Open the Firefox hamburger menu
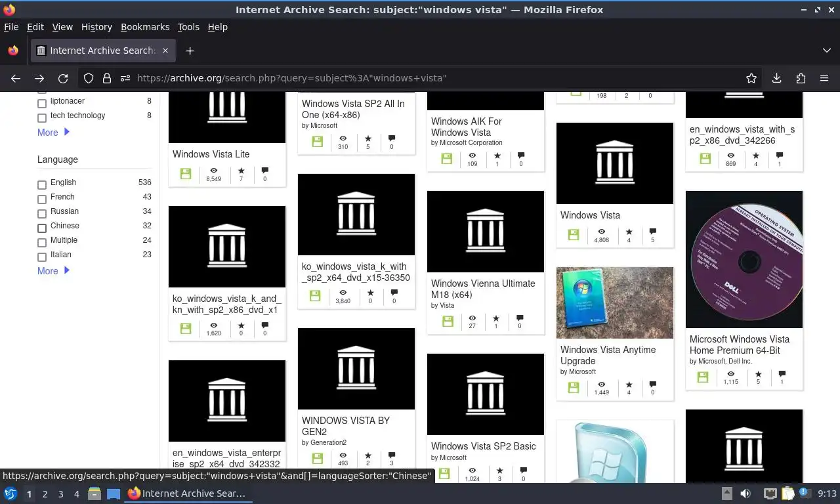840x504 pixels. [824, 78]
